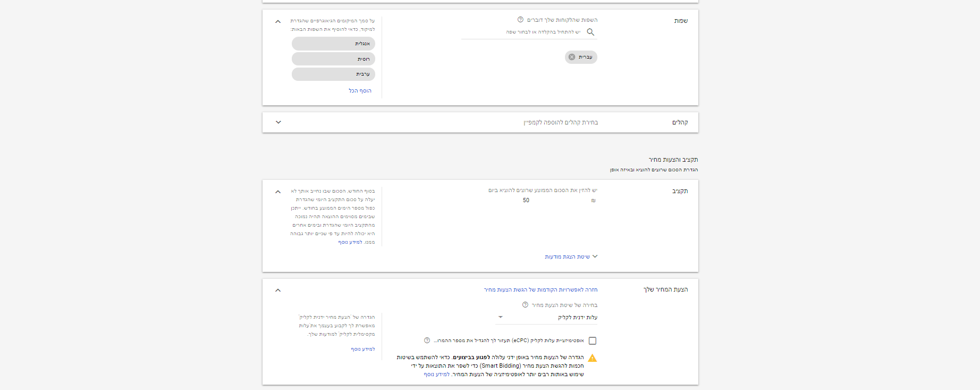Enable the eCPC optimization checkbox

pos(593,341)
